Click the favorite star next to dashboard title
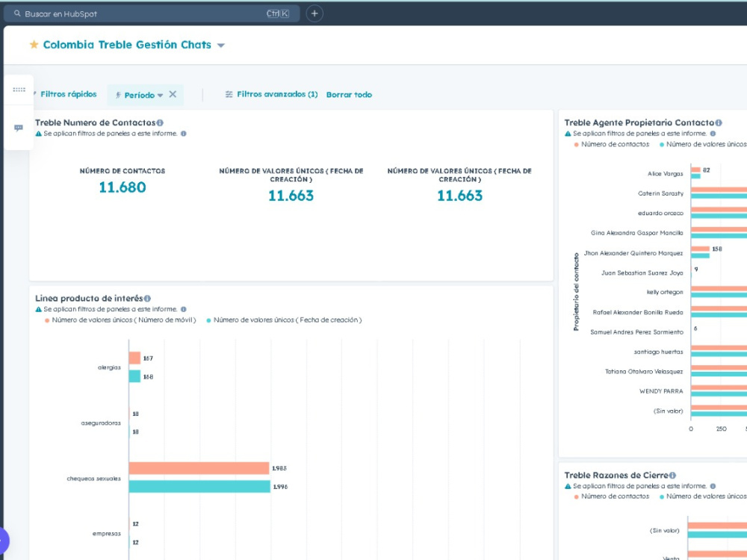 (34, 45)
